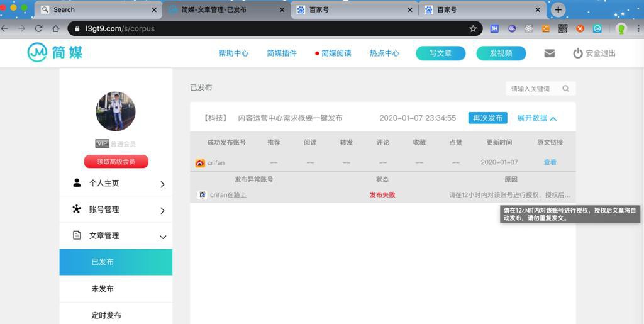Click the article title 内容运营中心需求概要一键发布
Viewport: 644px width, 324px height.
coord(290,118)
